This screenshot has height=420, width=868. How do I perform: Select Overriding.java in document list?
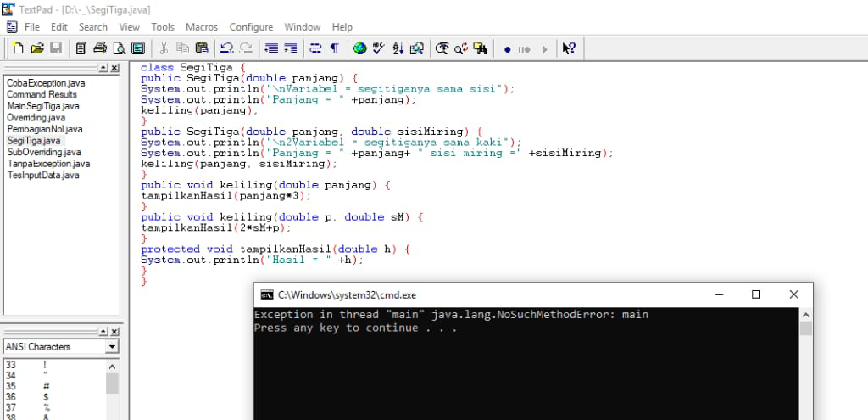pos(36,117)
